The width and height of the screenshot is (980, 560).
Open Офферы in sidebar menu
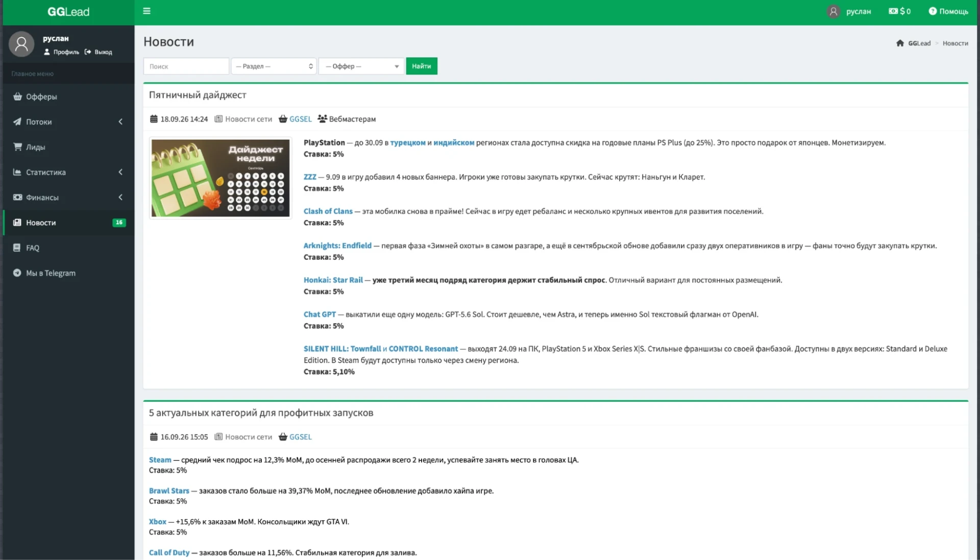point(41,96)
